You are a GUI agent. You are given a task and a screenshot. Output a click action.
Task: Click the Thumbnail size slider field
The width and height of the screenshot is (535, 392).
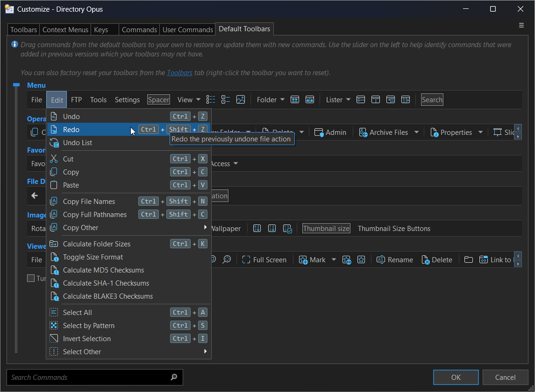tap(326, 228)
